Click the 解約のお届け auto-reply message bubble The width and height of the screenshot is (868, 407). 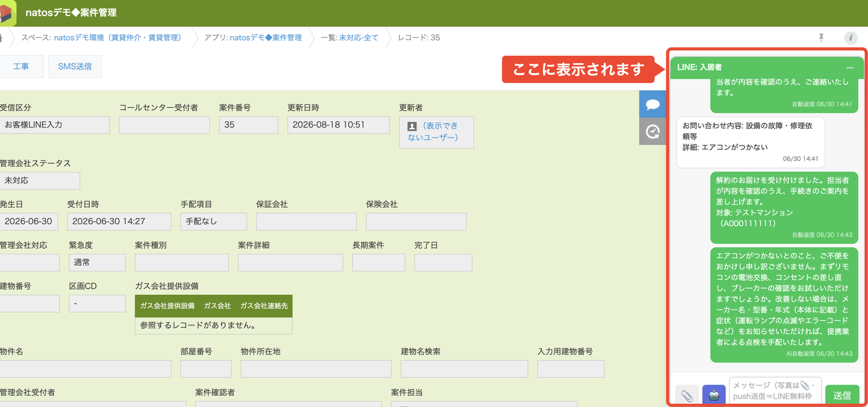[784, 207]
